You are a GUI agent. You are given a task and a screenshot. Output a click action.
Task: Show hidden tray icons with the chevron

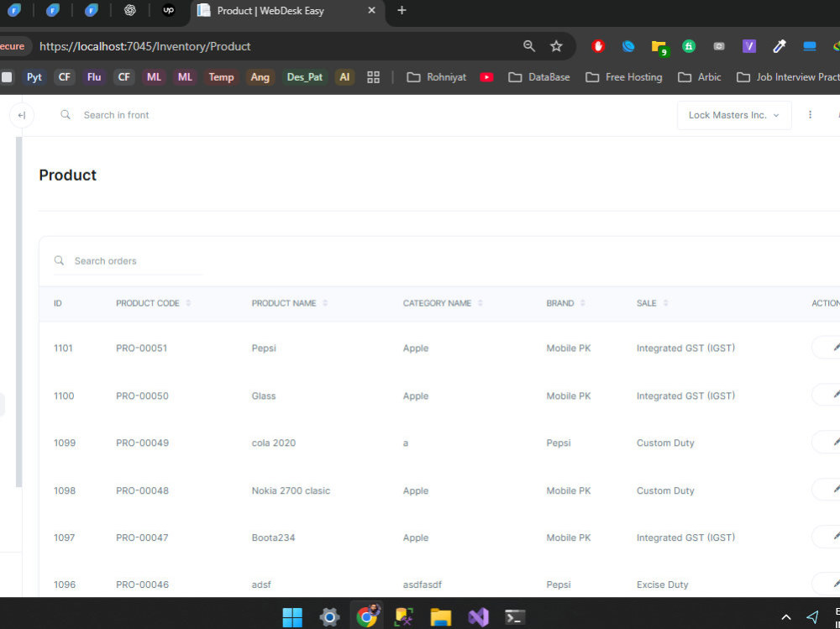[x=786, y=617]
